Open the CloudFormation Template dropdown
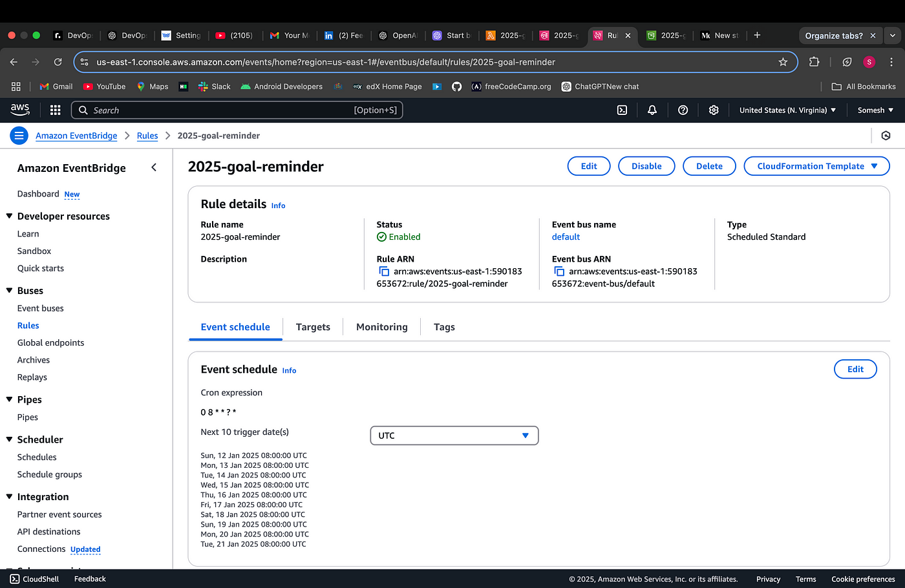The height and width of the screenshot is (588, 905). tap(817, 166)
